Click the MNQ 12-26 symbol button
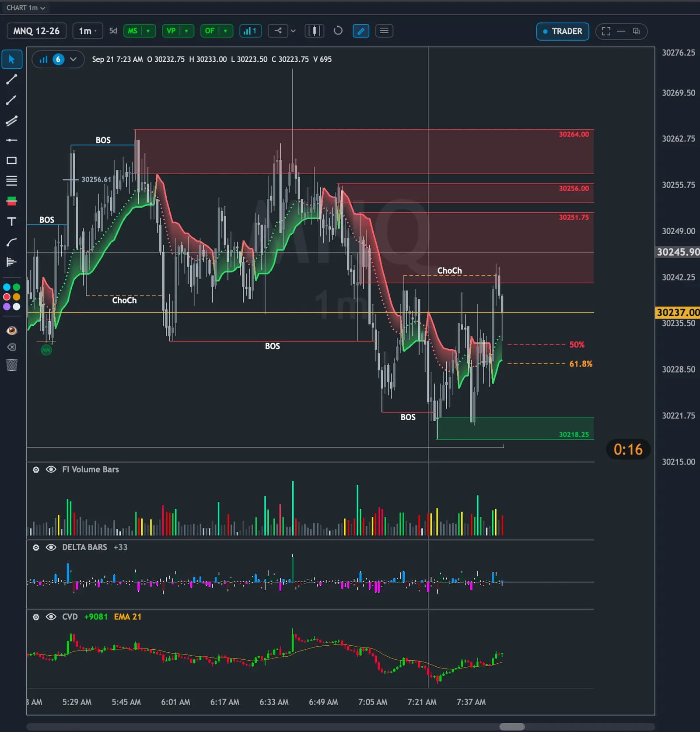Image resolution: width=700 pixels, height=732 pixels. click(x=36, y=31)
